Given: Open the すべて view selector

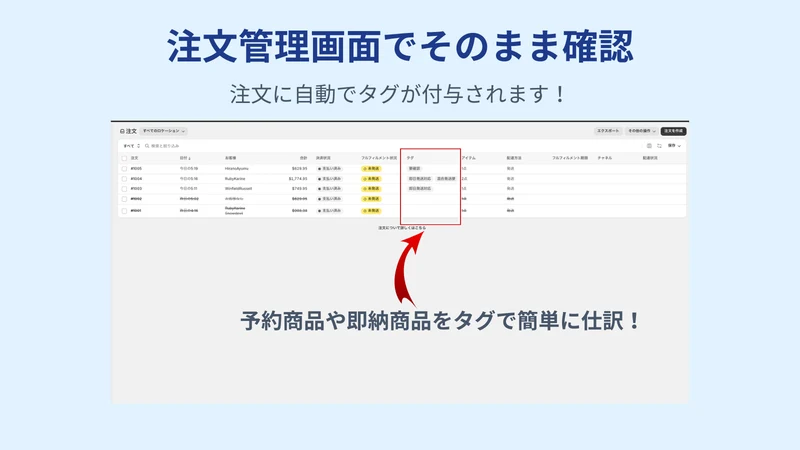Looking at the screenshot, I should (x=132, y=146).
